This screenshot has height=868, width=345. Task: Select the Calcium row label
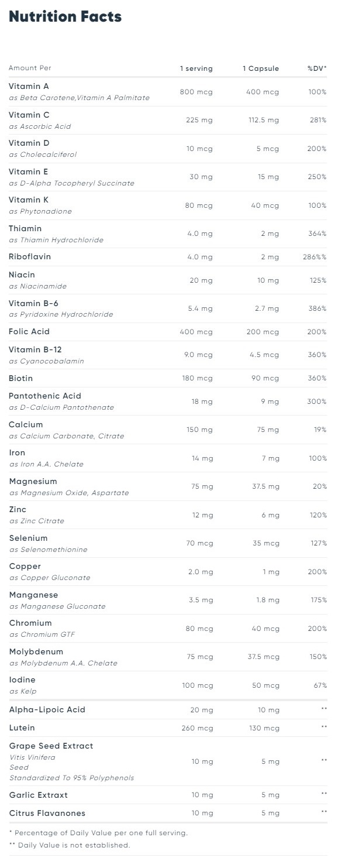pos(26,424)
